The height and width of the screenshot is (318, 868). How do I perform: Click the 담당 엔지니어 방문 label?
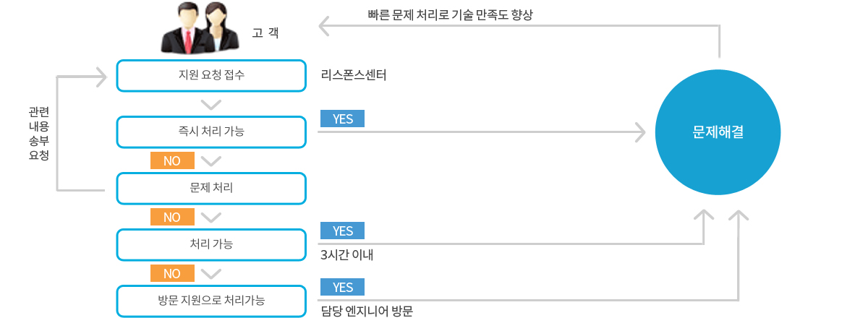[367, 311]
